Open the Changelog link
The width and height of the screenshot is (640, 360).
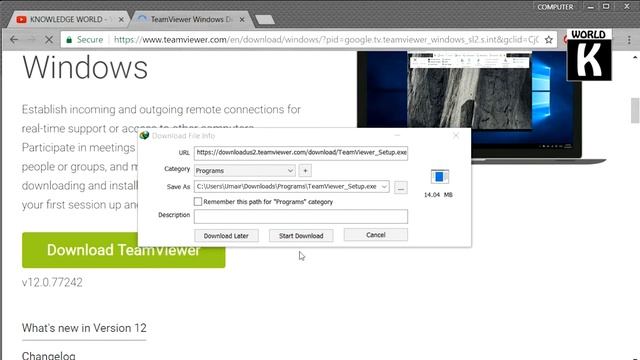tap(49, 355)
